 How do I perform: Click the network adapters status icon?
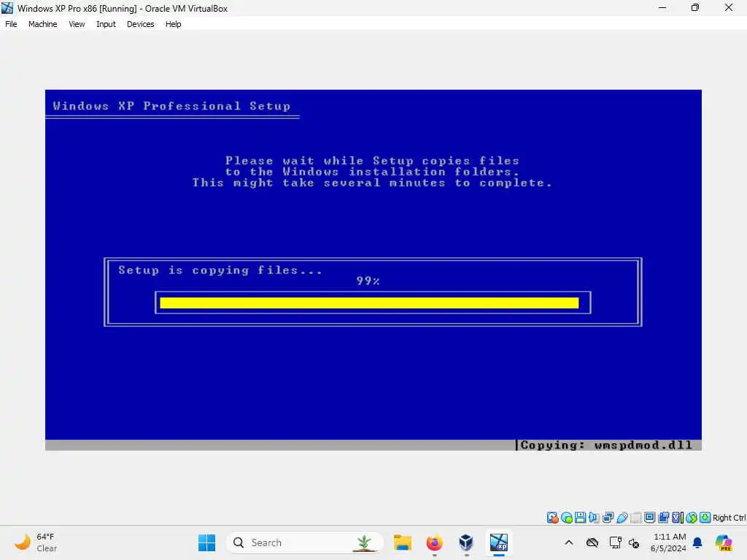[x=608, y=518]
